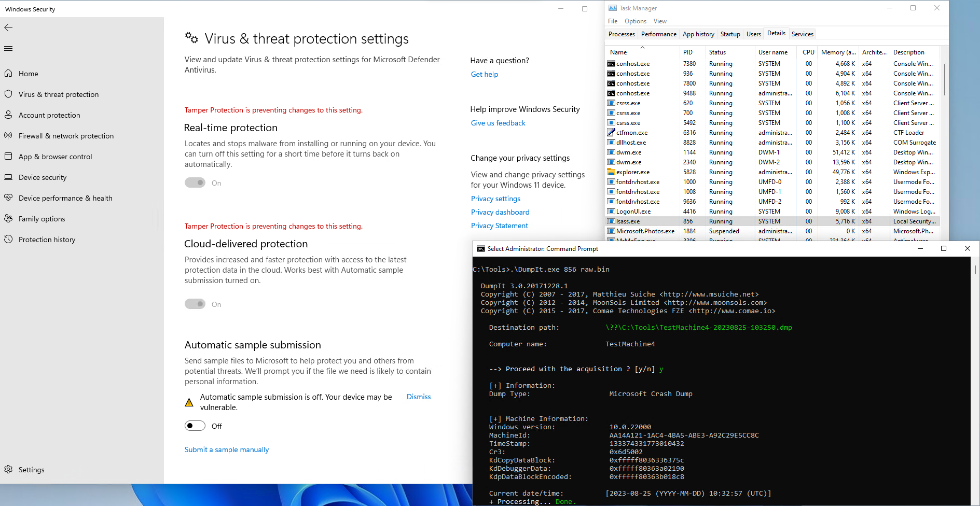The height and width of the screenshot is (506, 980).
Task: Switch to the Performance tab
Action: pos(658,34)
